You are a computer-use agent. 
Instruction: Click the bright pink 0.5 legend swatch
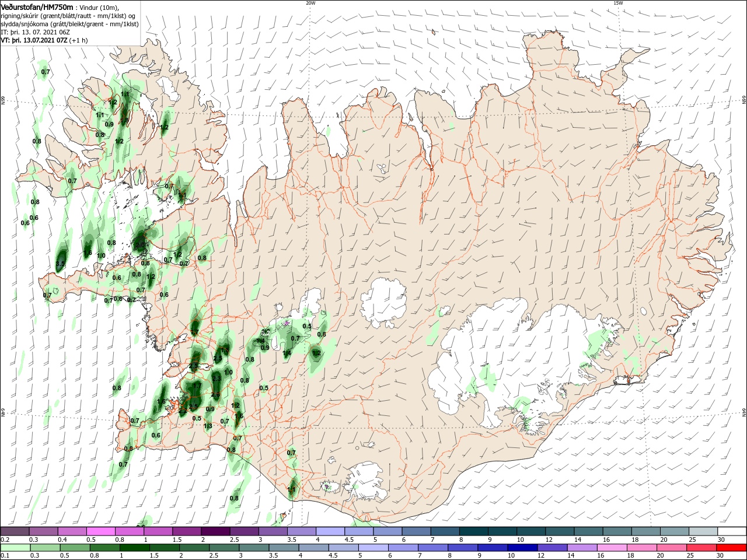[100, 531]
